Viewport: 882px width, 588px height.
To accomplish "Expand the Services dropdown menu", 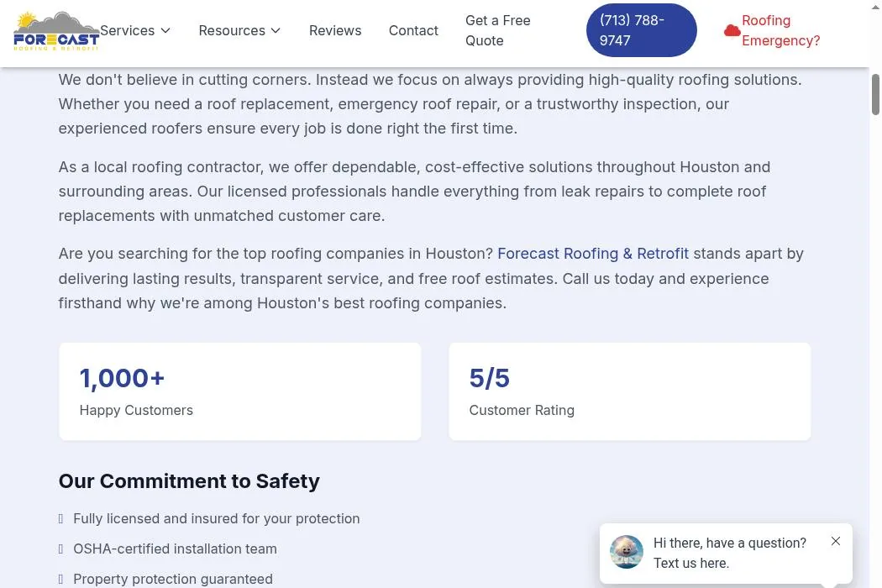I will (135, 30).
